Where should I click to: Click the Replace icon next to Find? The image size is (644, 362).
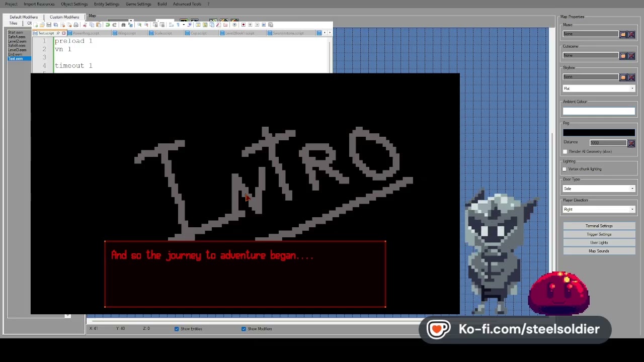tap(130, 25)
